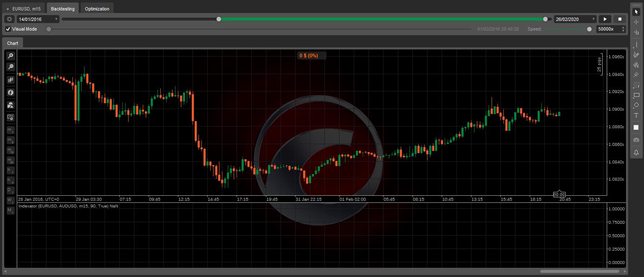Switch to the M1 monthly timeframe

coord(10,211)
